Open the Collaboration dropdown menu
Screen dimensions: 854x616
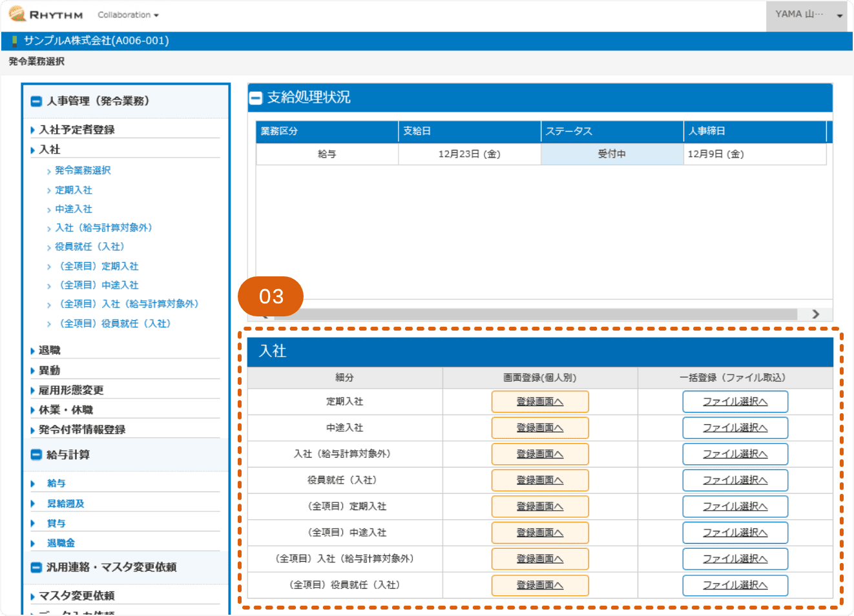(128, 15)
